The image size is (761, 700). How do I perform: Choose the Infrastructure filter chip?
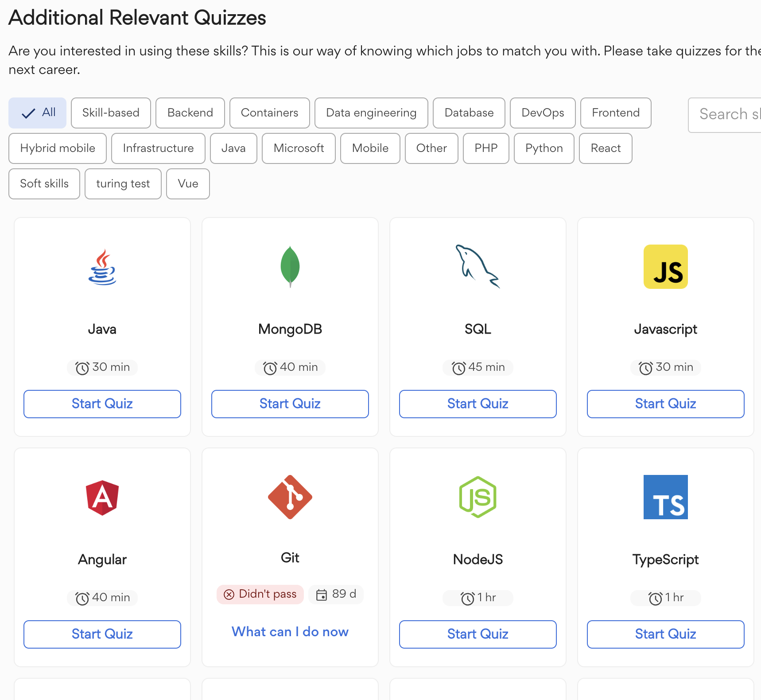158,148
